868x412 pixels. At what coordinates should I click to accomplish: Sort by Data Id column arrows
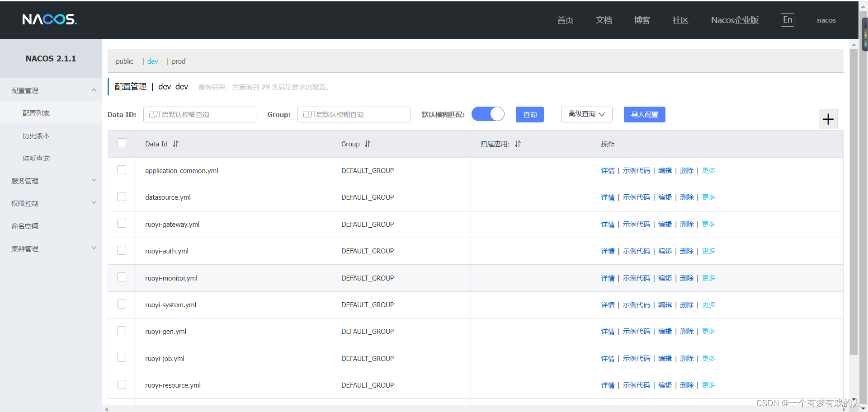click(175, 144)
